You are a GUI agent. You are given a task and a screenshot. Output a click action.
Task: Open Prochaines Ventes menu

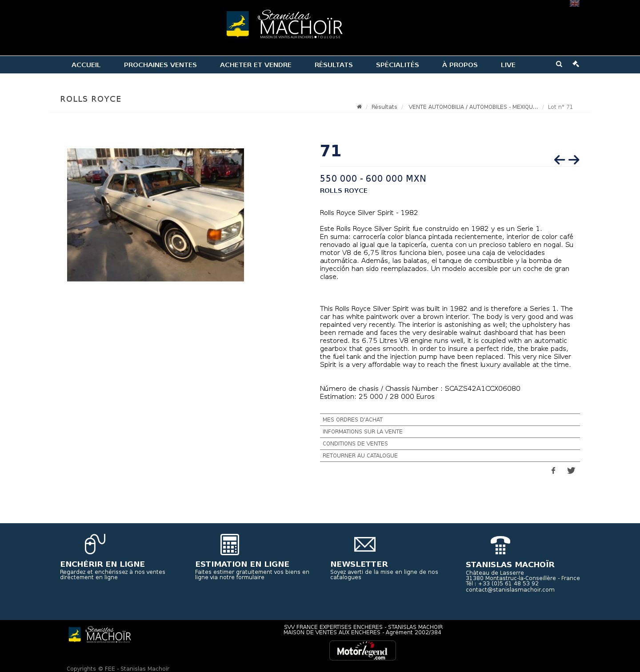pyautogui.click(x=160, y=65)
